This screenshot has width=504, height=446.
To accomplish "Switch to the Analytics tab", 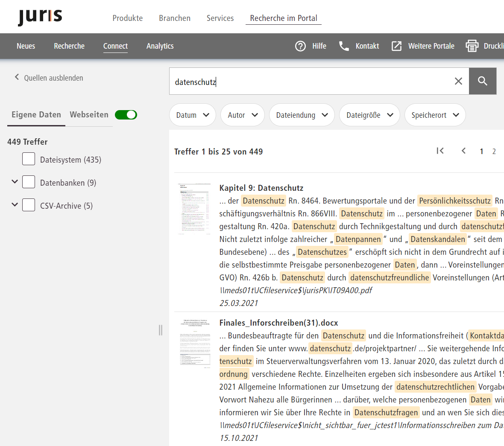I will click(x=160, y=46).
